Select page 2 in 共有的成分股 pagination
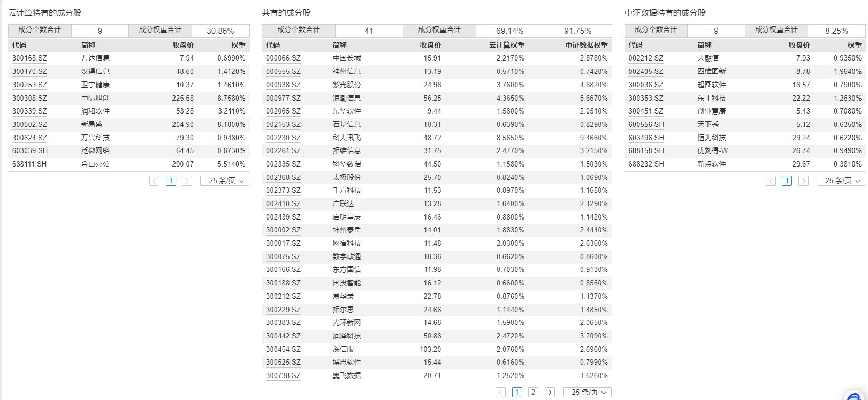The image size is (868, 400). pyautogui.click(x=533, y=392)
